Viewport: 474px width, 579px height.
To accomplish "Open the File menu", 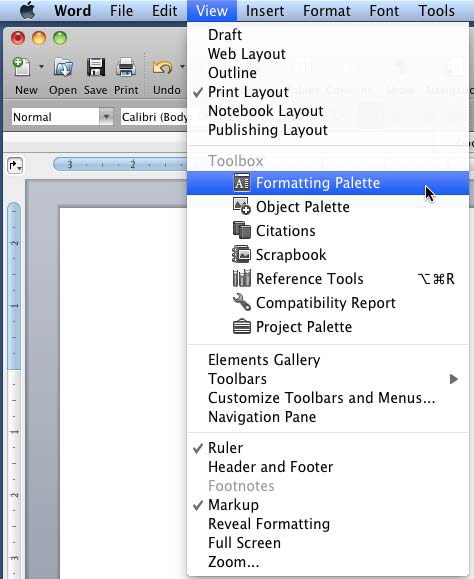I will (121, 10).
